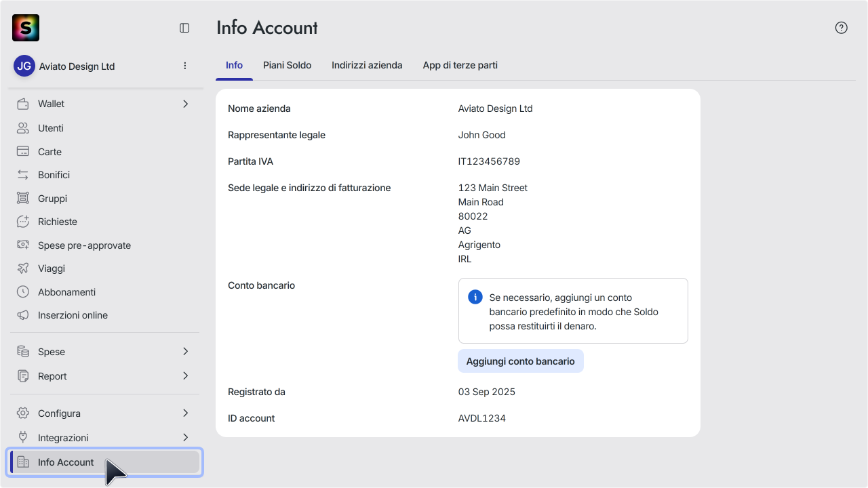Open the three-dot menu beside Aviato Design Ltd
868x488 pixels.
185,66
